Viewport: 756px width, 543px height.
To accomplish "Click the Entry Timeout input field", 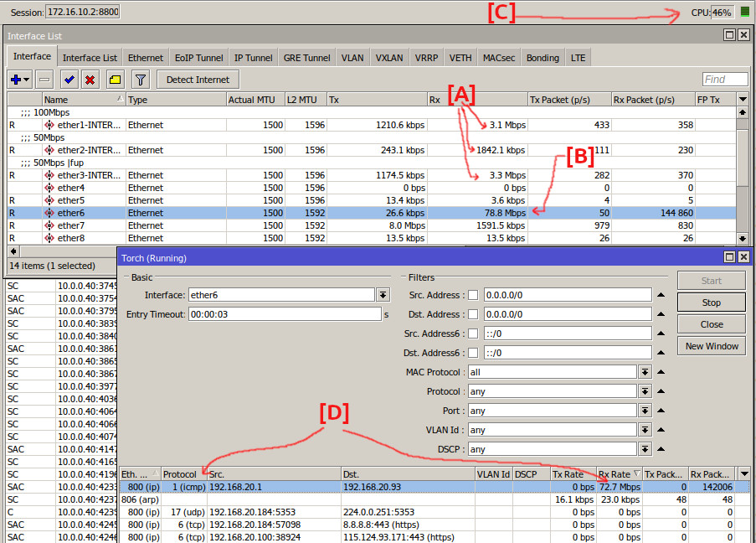I will [285, 314].
